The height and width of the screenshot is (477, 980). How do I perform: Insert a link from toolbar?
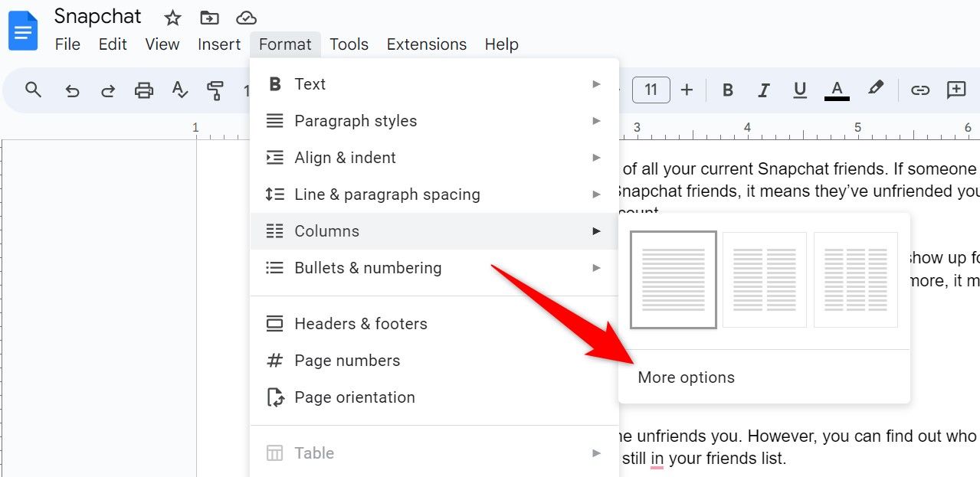919,90
